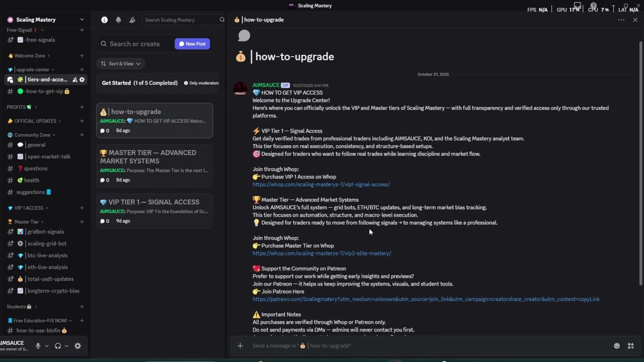
Task: Open the inbox icon in title bar
Action: (x=578, y=6)
